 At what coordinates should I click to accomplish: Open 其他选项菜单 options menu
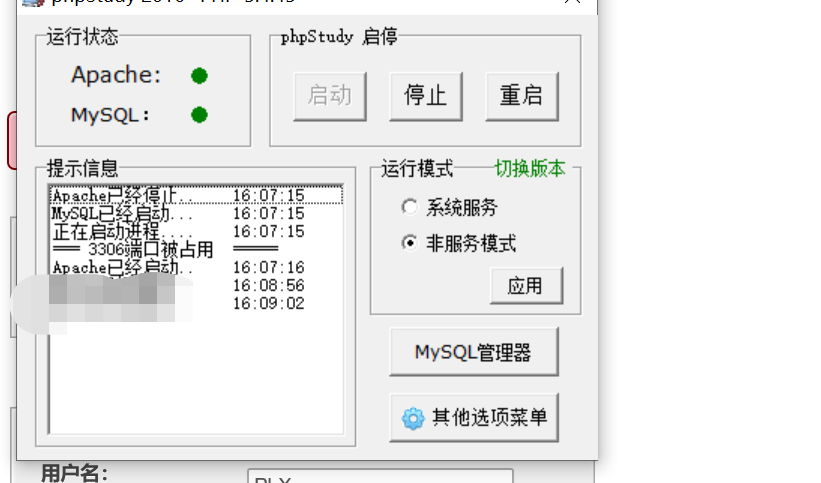coord(474,418)
